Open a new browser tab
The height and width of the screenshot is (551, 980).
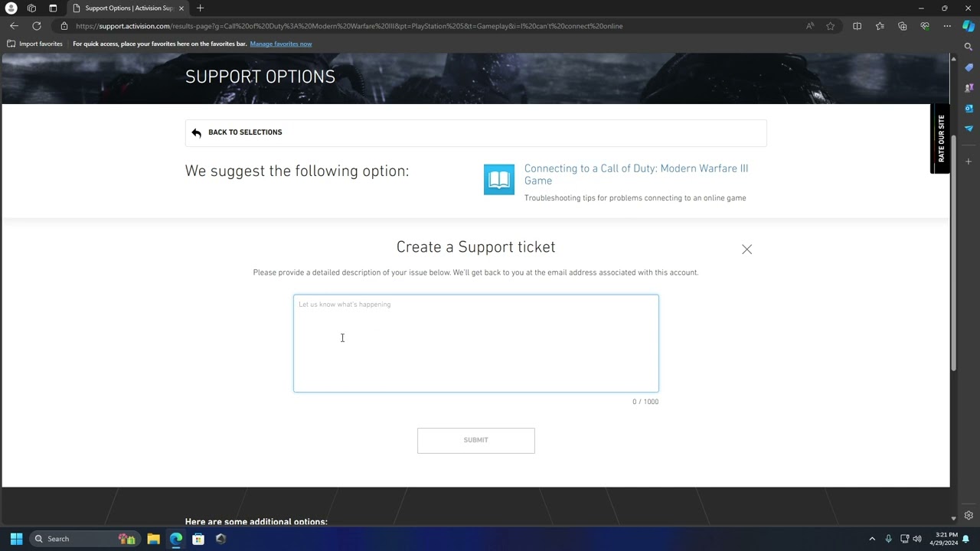point(200,8)
